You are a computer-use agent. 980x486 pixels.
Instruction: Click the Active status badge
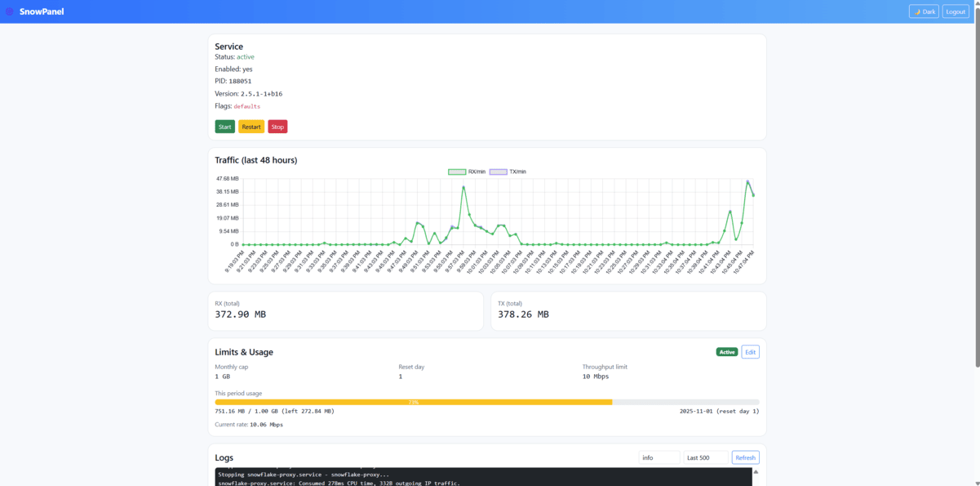[726, 351]
